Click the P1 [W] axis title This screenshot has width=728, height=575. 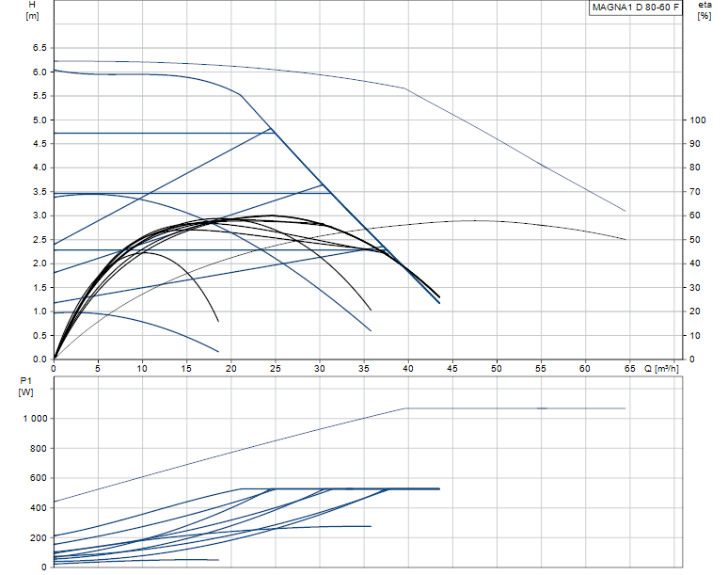[x=26, y=387]
